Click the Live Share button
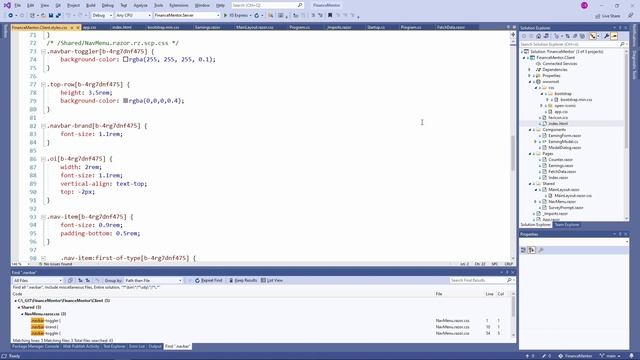The image size is (640, 360). pos(608,16)
